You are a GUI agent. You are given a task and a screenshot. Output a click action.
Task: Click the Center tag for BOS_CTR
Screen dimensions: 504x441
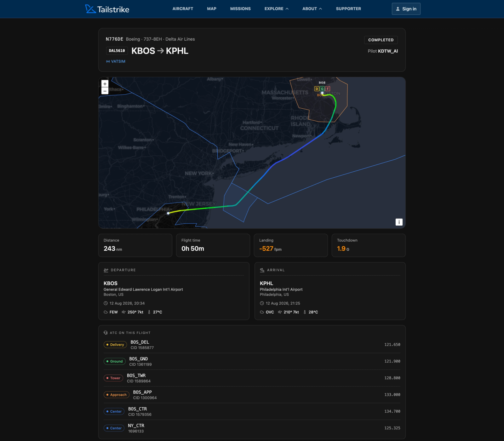pos(114,411)
